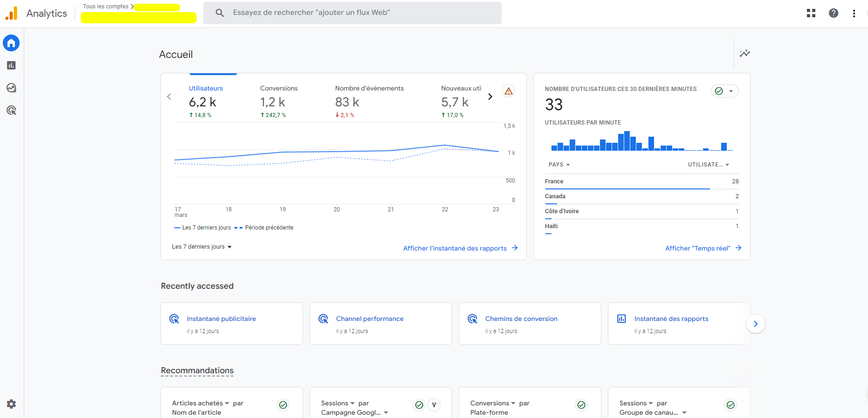Open the Conversions metric dropdown on Plate-forme card
Screen dimensions: 868x418
pos(493,403)
